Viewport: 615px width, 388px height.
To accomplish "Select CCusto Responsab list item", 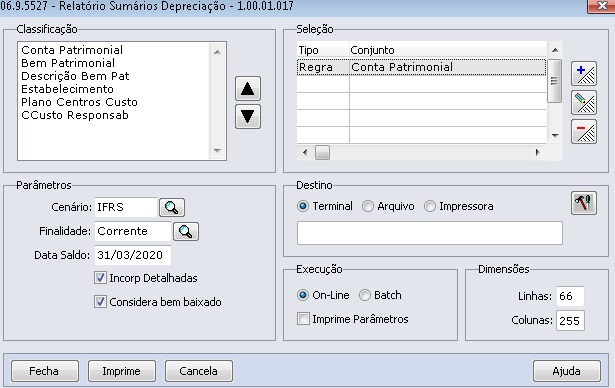I will (x=75, y=115).
